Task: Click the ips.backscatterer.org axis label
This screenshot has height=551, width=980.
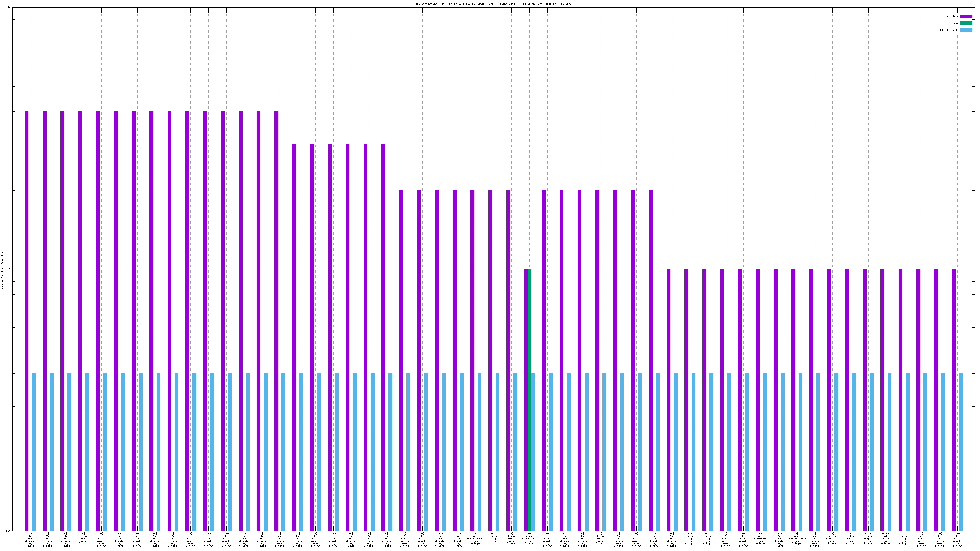Action: [x=796, y=538]
